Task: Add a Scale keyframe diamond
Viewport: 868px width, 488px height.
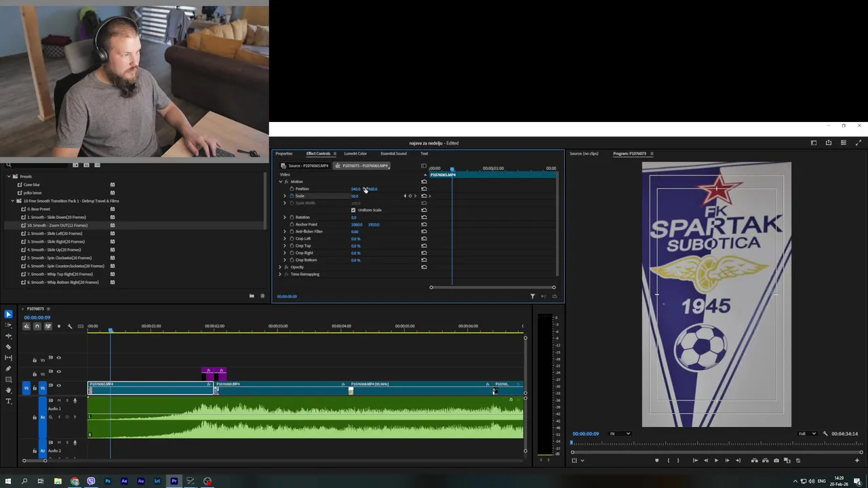Action: pyautogui.click(x=410, y=196)
